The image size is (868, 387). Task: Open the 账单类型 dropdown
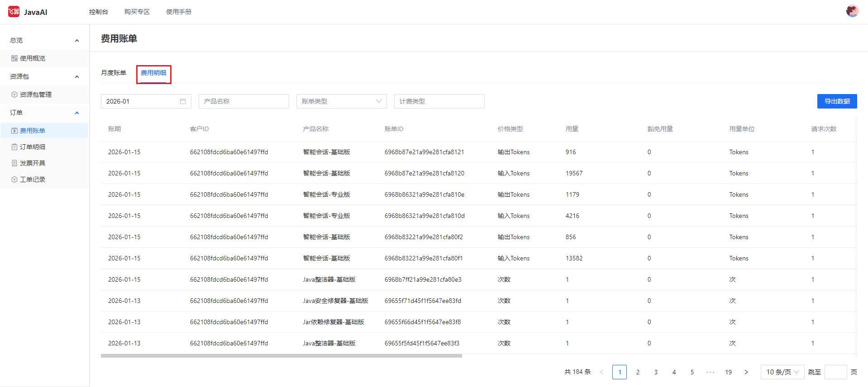click(x=341, y=101)
